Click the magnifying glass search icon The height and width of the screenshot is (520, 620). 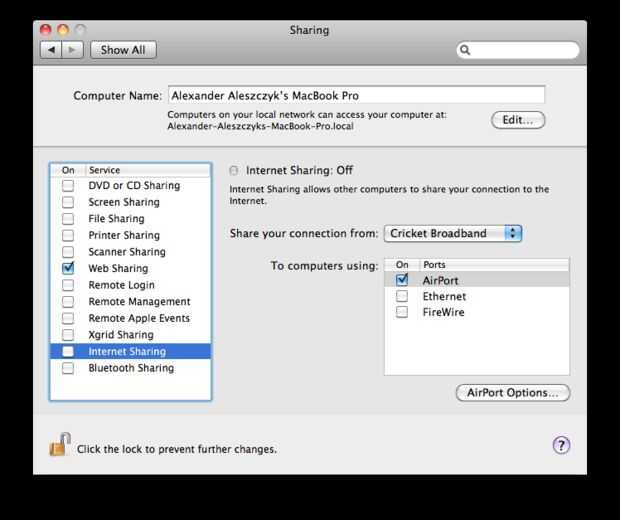(x=465, y=50)
